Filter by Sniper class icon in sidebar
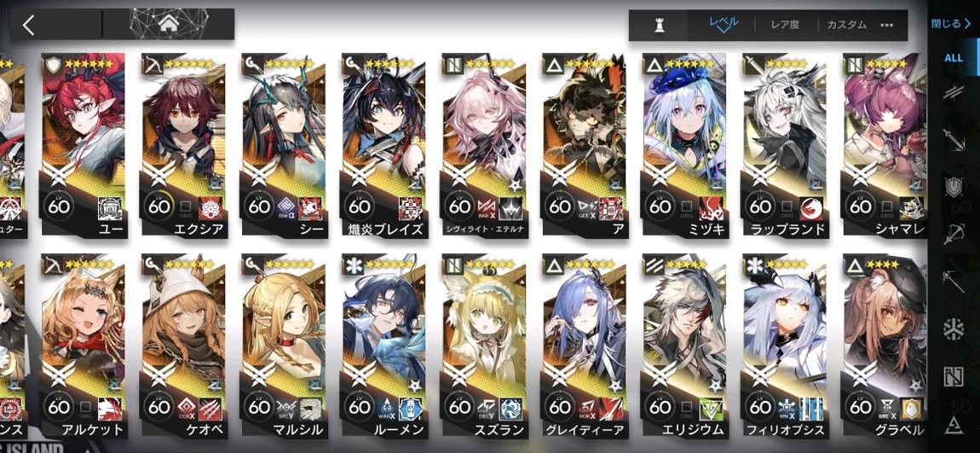The image size is (980, 453). click(x=954, y=234)
